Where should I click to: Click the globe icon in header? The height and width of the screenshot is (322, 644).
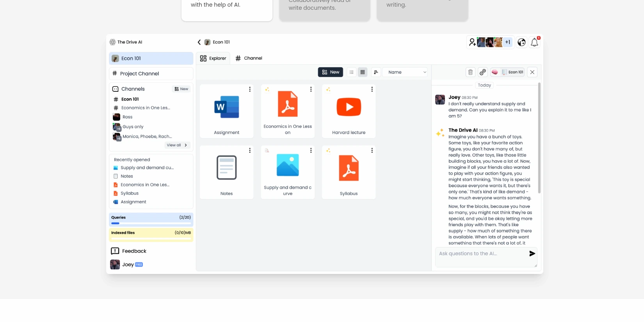point(521,43)
